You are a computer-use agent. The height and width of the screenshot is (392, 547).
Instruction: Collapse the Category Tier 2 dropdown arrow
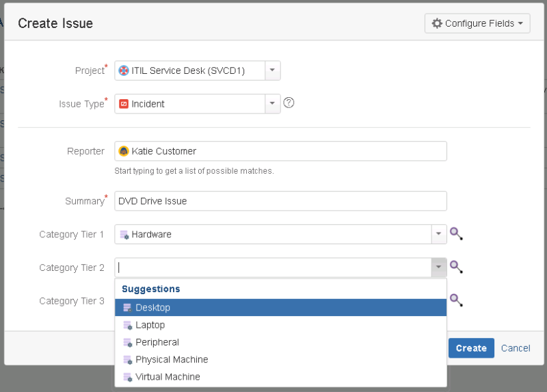pos(438,267)
